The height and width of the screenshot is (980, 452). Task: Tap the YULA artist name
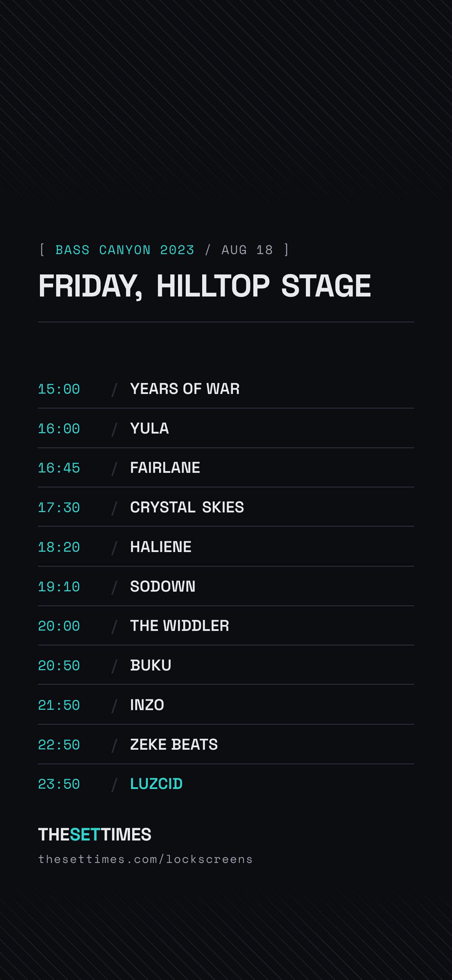coord(150,428)
